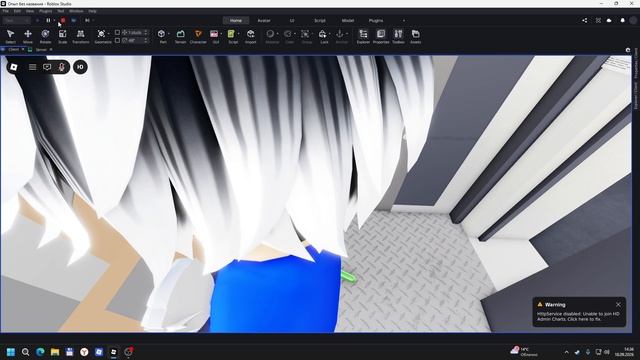640x360 pixels.
Task: Expand the pause options arrow
Action: [x=54, y=20]
